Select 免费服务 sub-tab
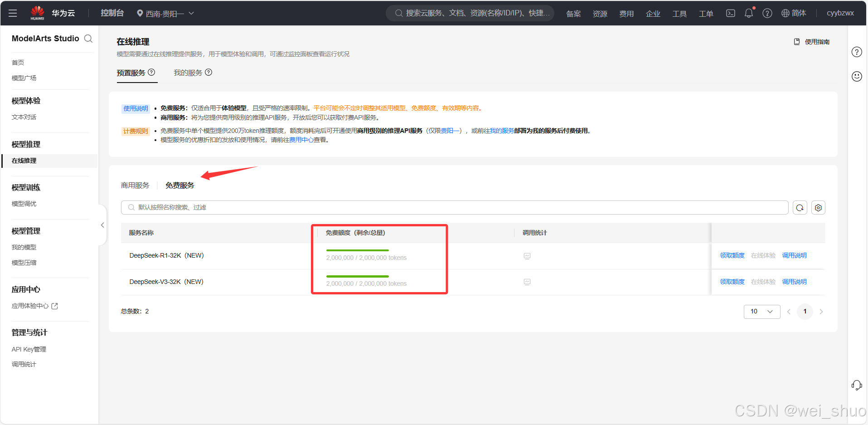The height and width of the screenshot is (425, 868). coord(180,185)
